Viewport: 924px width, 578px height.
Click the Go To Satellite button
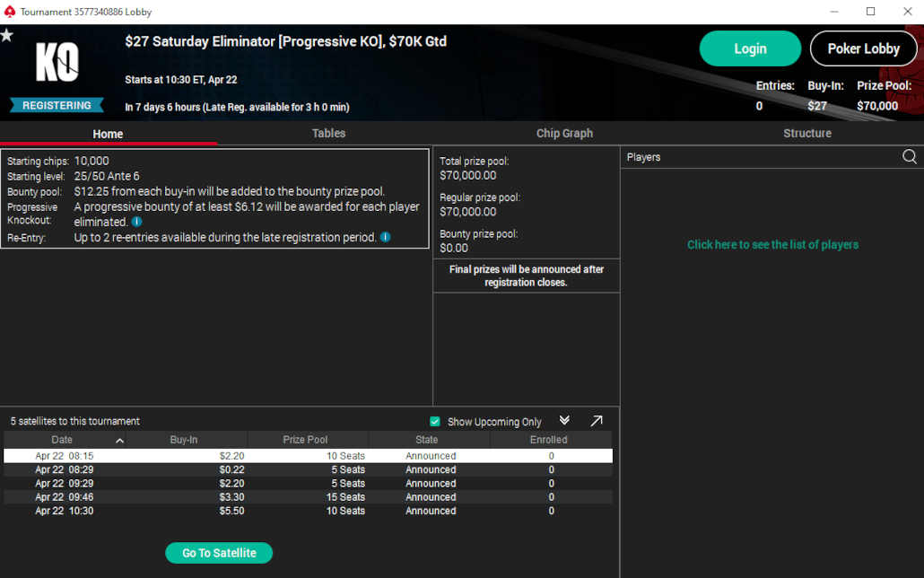pos(219,553)
